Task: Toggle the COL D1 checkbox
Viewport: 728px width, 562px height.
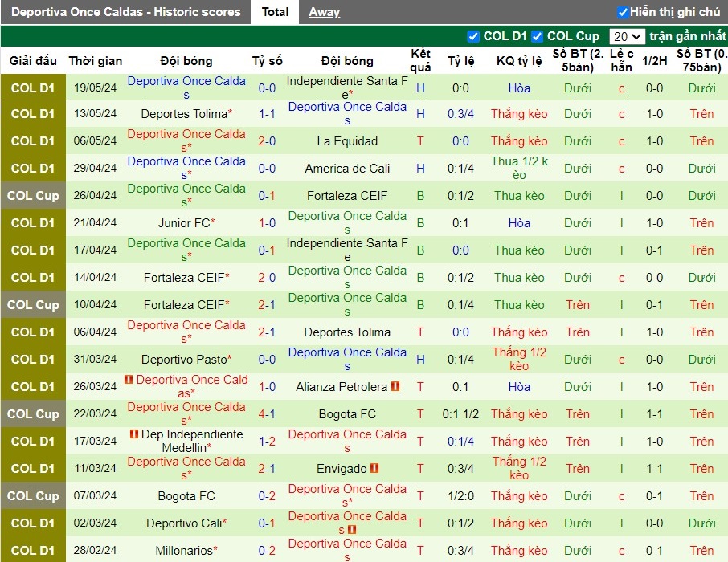Action: click(x=473, y=36)
